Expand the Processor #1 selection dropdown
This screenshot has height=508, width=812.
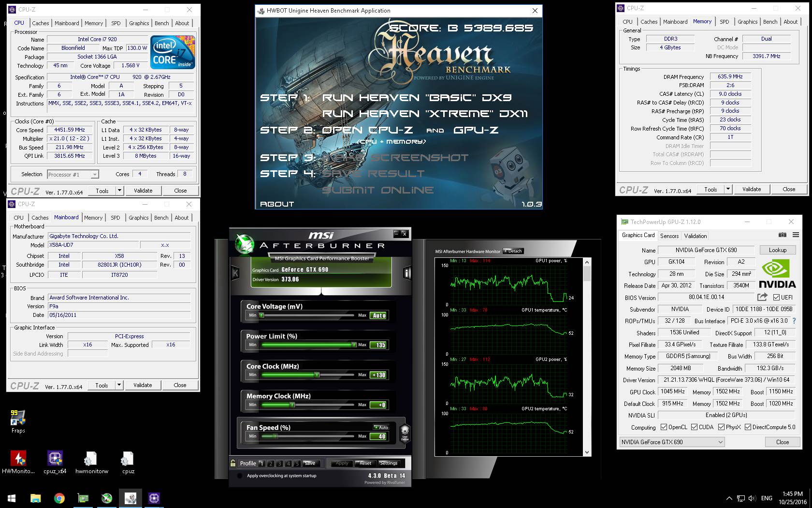[95, 174]
